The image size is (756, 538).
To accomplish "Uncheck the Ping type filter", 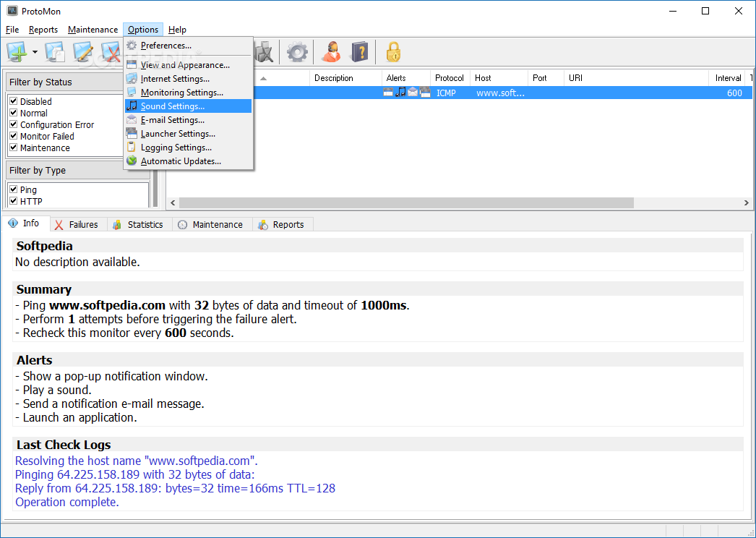I will tap(14, 189).
